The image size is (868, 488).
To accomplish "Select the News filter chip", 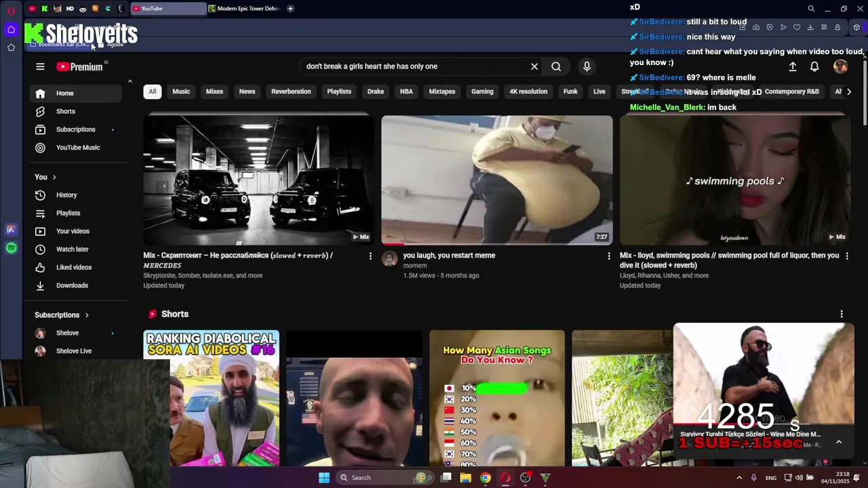I will pyautogui.click(x=247, y=91).
